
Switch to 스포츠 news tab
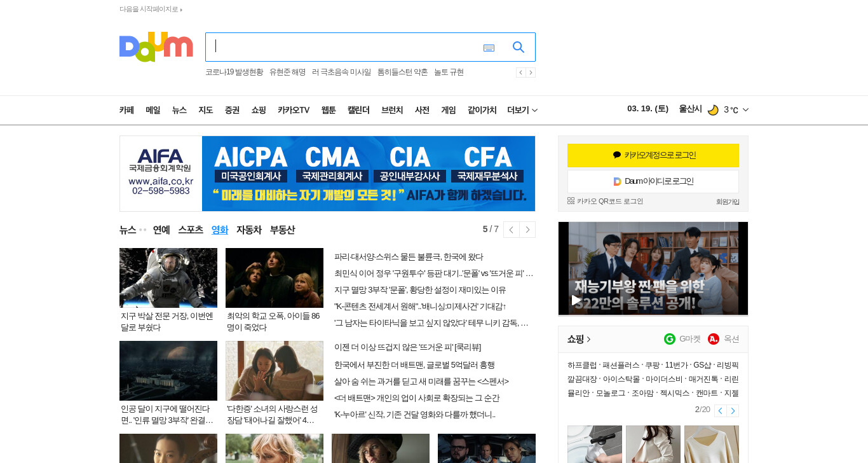[191, 230]
